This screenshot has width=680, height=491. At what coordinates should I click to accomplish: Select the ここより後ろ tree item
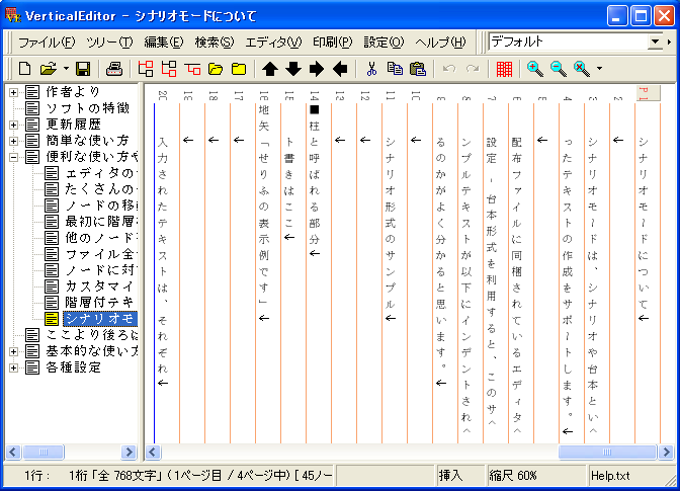pyautogui.click(x=92, y=335)
